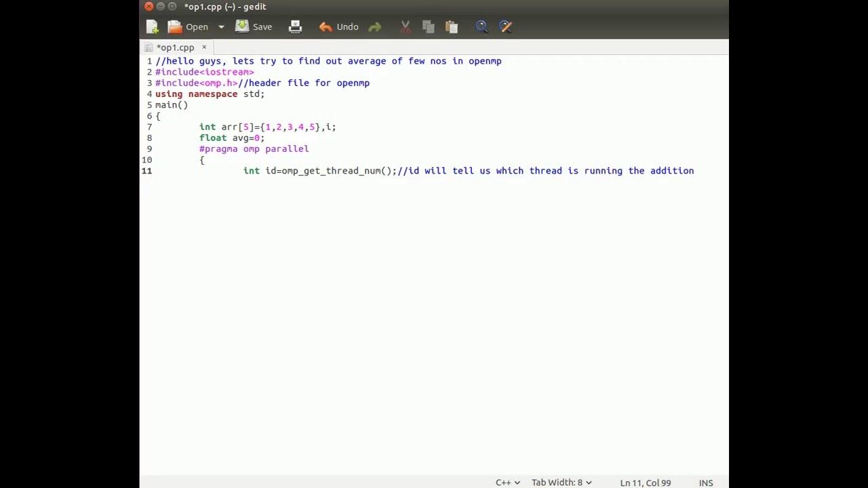868x488 pixels.
Task: Open the Tab Width: 8 dropdown
Action: (561, 483)
